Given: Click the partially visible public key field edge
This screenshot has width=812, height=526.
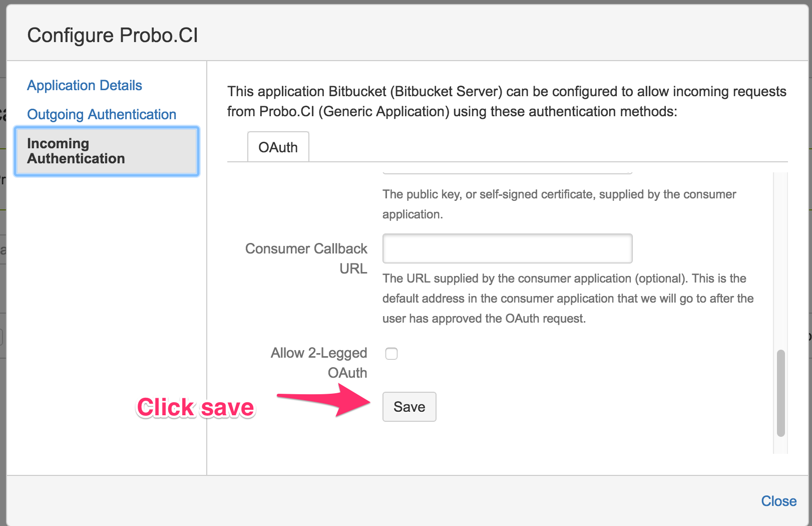Looking at the screenshot, I should pos(507,173).
